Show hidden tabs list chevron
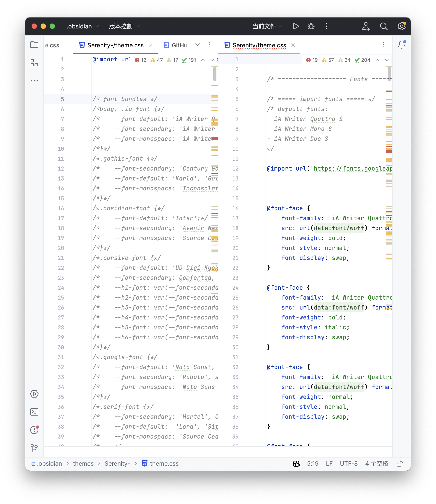 point(197,45)
